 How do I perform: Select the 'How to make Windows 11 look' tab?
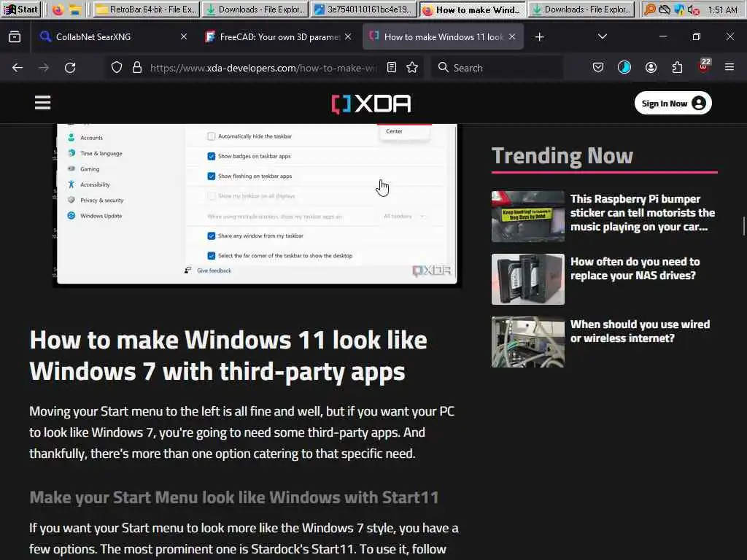(444, 36)
